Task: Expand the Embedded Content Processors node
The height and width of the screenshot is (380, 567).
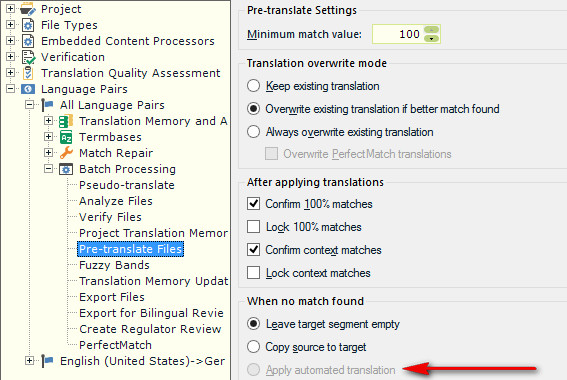Action: click(10, 40)
